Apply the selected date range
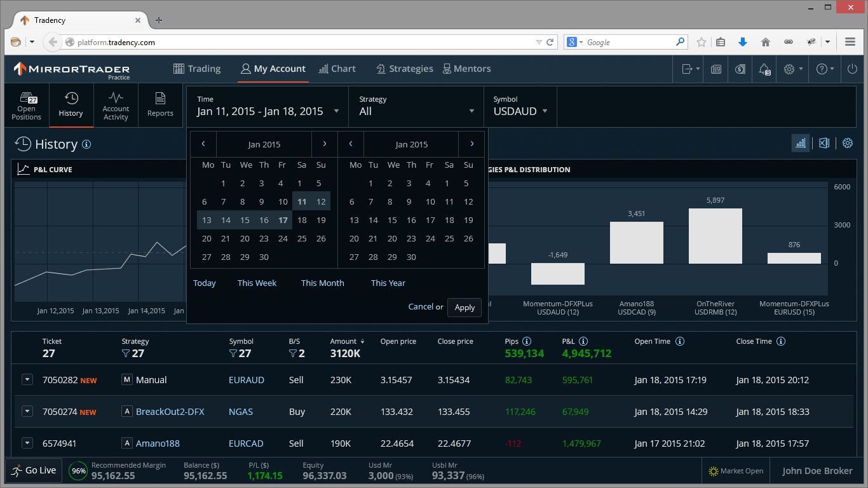Screen dimensions: 868x488 (465, 308)
